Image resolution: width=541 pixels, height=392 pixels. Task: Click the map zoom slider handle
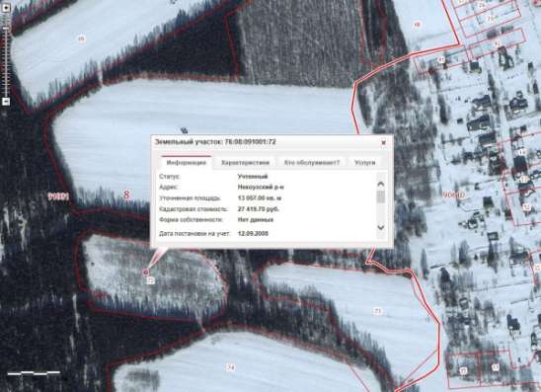pyautogui.click(x=6, y=28)
